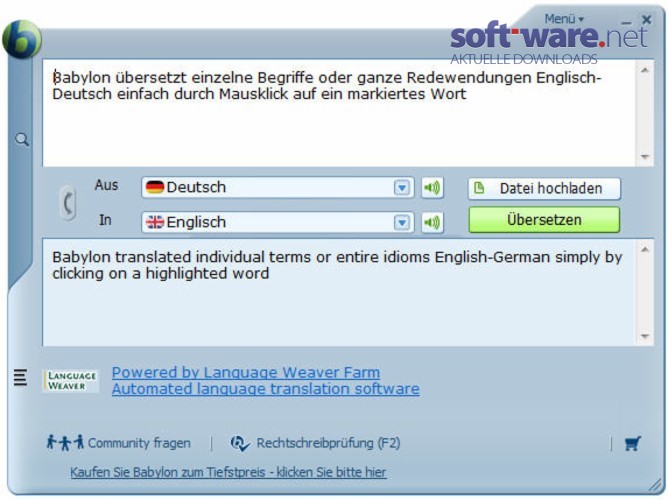Open the Menü dropdown
The width and height of the screenshot is (668, 500).
click(564, 19)
